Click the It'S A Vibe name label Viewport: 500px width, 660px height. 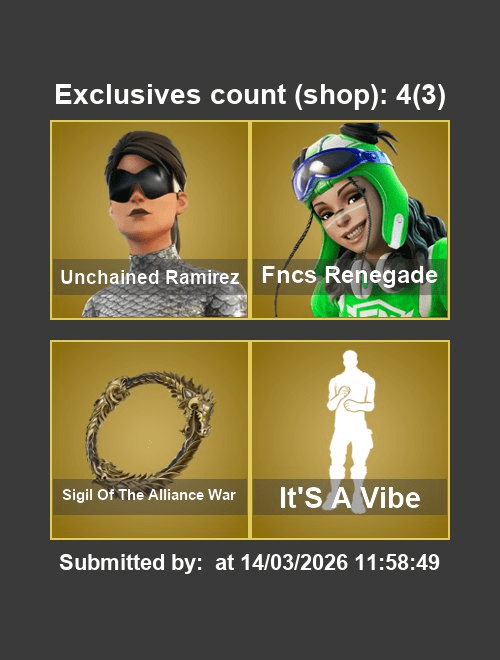(x=350, y=498)
